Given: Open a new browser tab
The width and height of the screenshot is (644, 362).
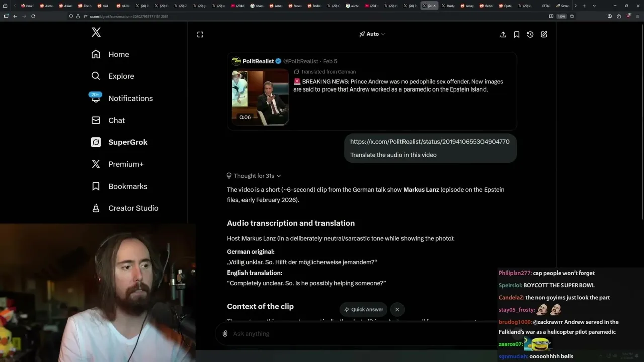Looking at the screenshot, I should click(x=584, y=6).
